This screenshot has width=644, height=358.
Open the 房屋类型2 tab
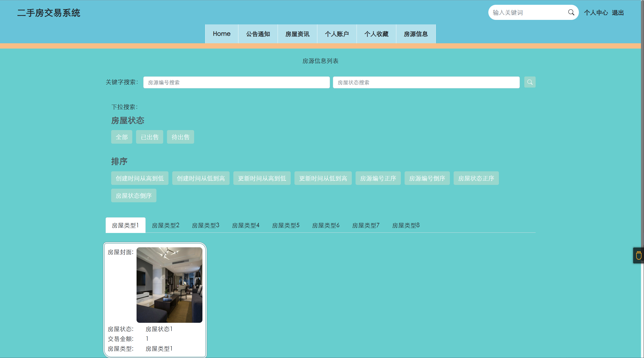165,225
